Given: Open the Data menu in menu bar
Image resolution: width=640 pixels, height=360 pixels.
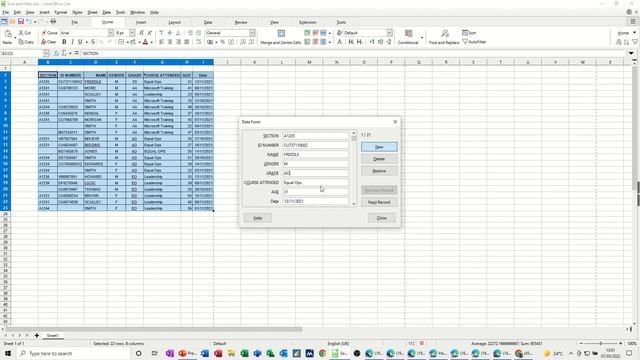Looking at the screenshot, I should (107, 12).
